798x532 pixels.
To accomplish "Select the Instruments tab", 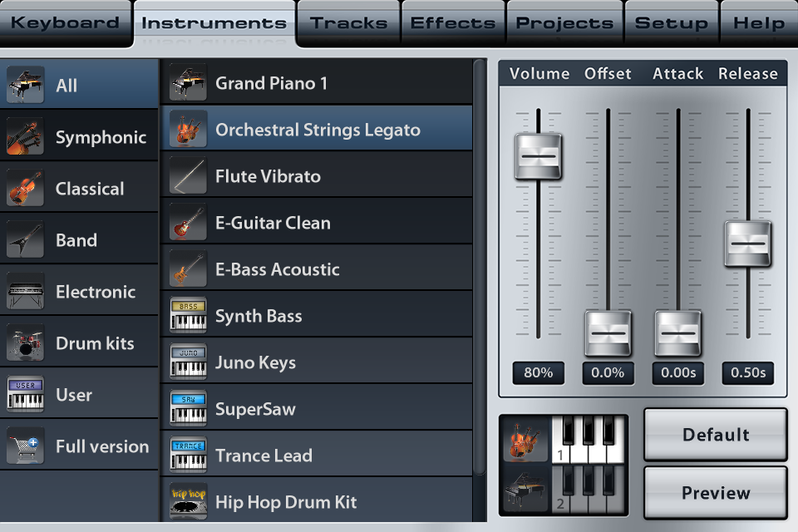I will click(x=214, y=23).
